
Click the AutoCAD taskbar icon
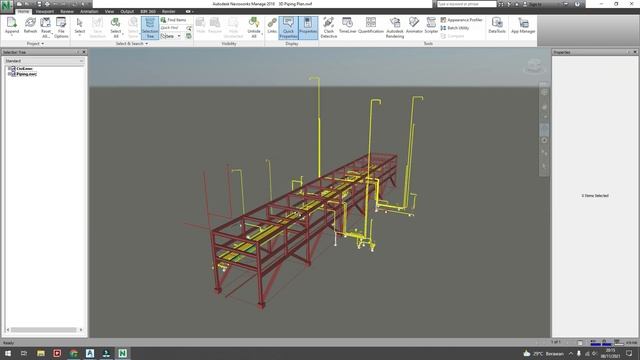point(90,353)
